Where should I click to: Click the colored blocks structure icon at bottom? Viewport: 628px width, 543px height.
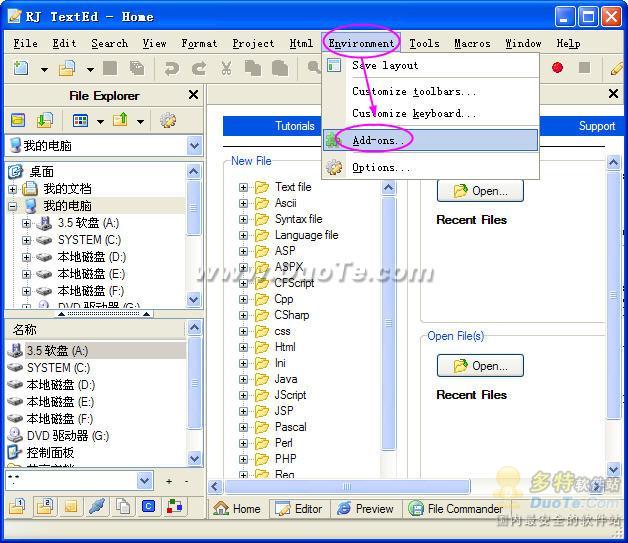pos(174,507)
